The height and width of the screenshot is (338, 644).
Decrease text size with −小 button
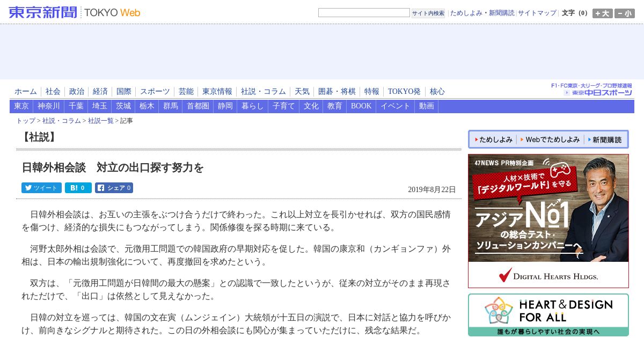(x=625, y=13)
